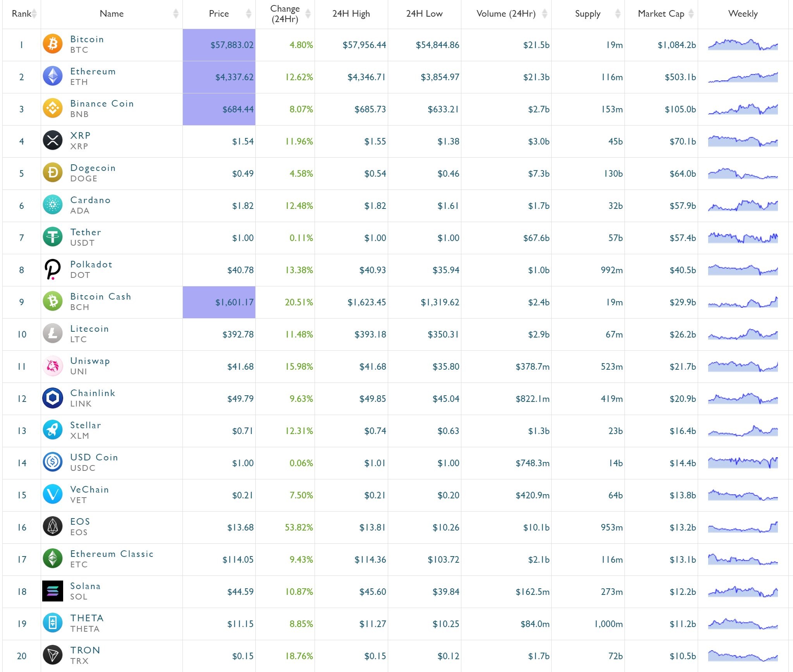
Task: Toggle sorting on Change (24Hr) header
Action: coord(285,14)
